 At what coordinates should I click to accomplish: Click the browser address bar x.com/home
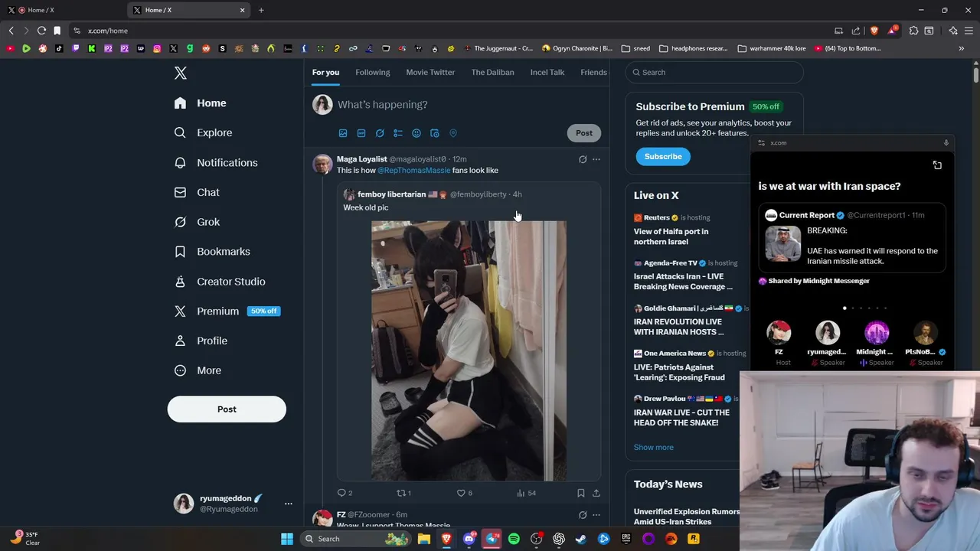[x=108, y=31]
